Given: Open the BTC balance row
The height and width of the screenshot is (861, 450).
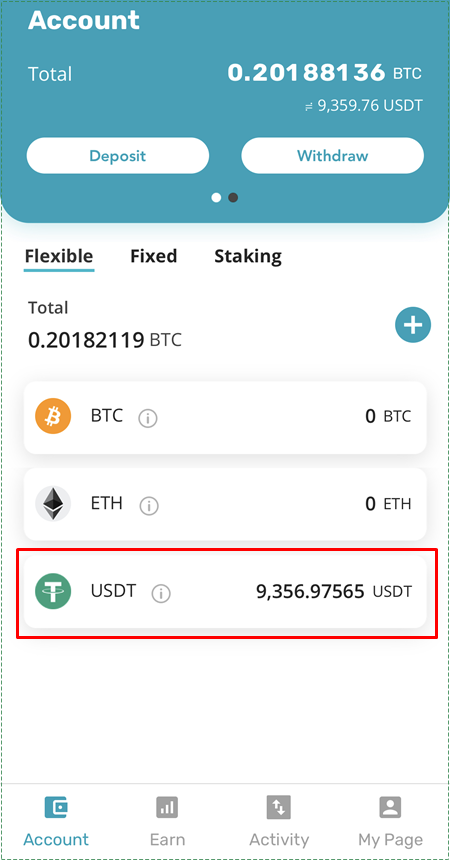Looking at the screenshot, I should pos(225,417).
